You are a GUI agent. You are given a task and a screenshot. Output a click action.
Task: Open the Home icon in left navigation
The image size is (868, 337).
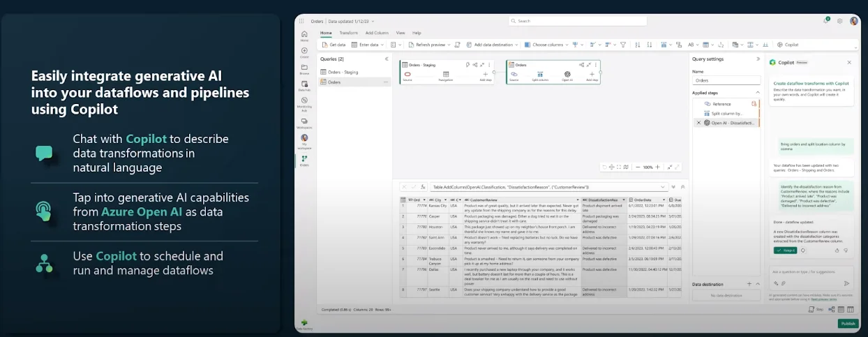(304, 34)
